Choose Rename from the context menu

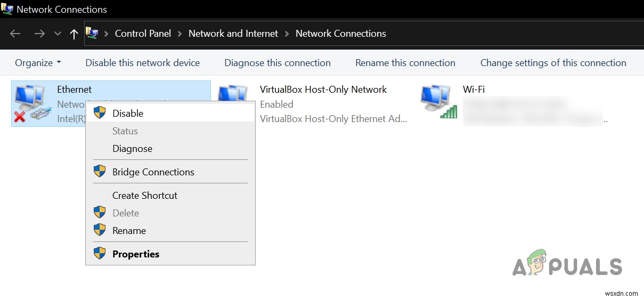[x=129, y=230]
